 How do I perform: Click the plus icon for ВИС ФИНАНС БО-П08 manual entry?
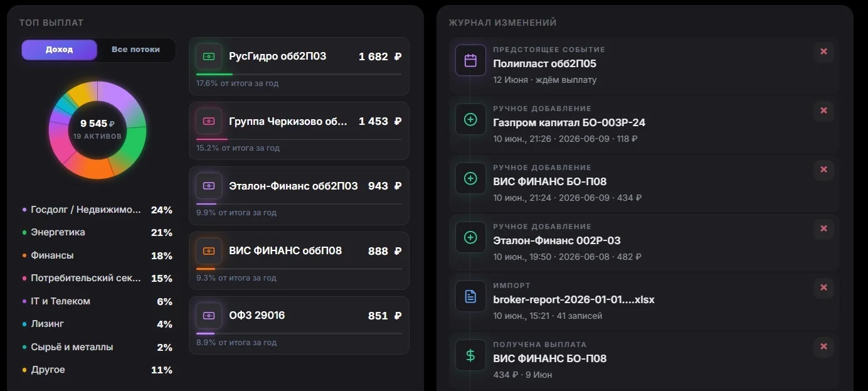(470, 178)
